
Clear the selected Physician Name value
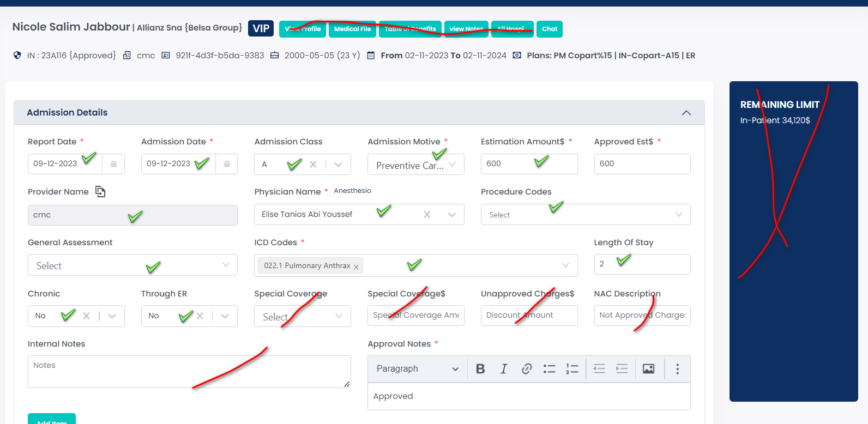[427, 215]
